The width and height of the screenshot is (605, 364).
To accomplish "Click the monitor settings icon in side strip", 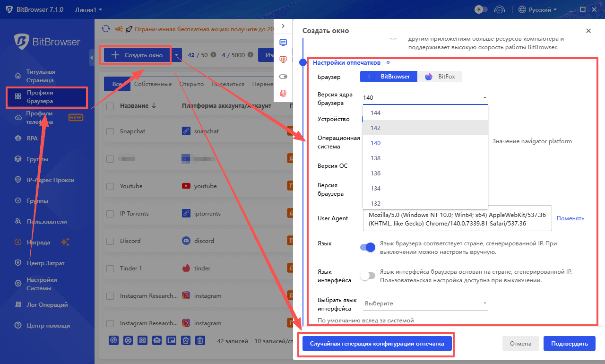I will point(283,43).
